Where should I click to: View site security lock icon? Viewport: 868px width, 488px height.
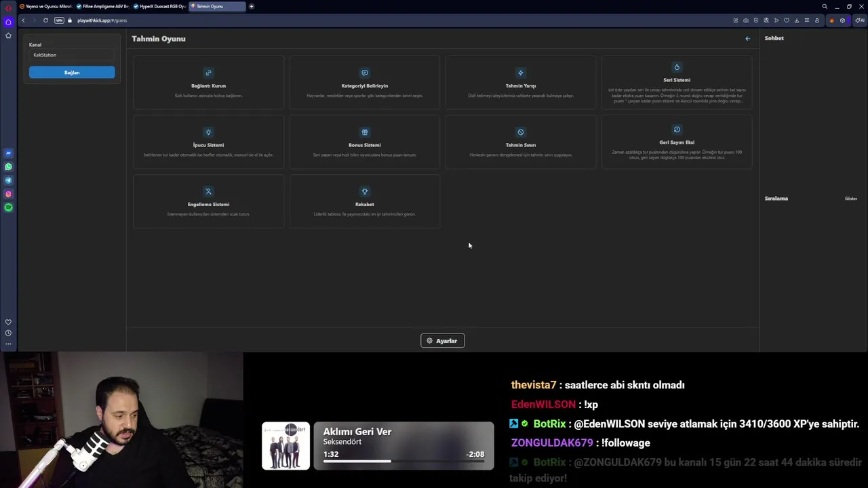[71, 20]
